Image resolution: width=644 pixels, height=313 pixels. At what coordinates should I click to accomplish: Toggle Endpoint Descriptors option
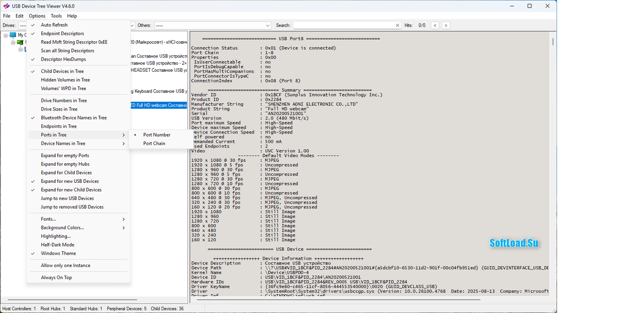click(78, 33)
